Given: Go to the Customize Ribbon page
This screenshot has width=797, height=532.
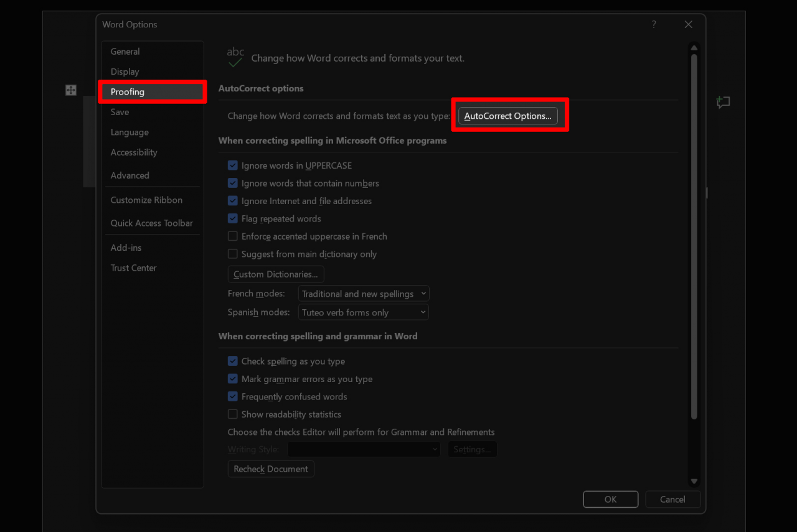Looking at the screenshot, I should 146,200.
